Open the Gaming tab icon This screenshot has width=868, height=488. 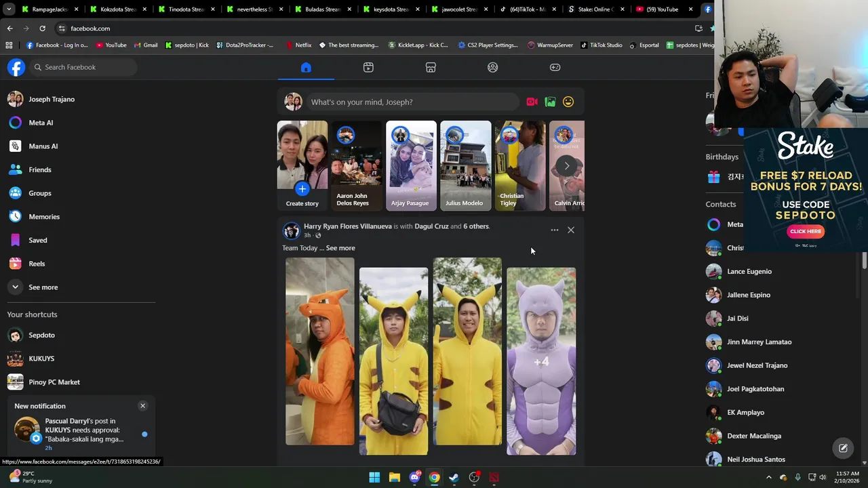click(x=555, y=67)
